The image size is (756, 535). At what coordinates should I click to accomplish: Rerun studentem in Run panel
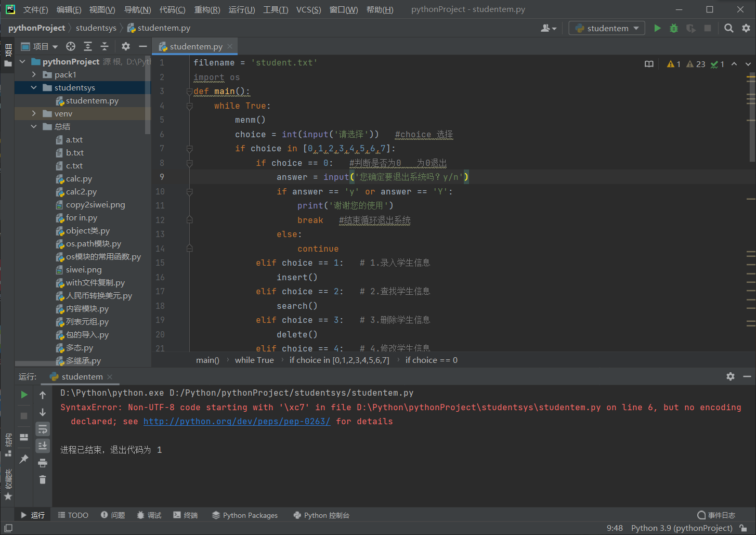click(x=24, y=395)
